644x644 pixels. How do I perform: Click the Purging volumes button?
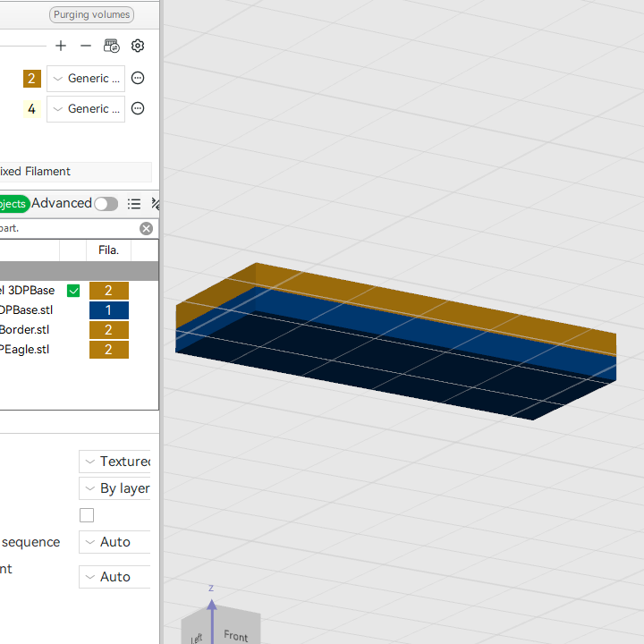click(91, 15)
